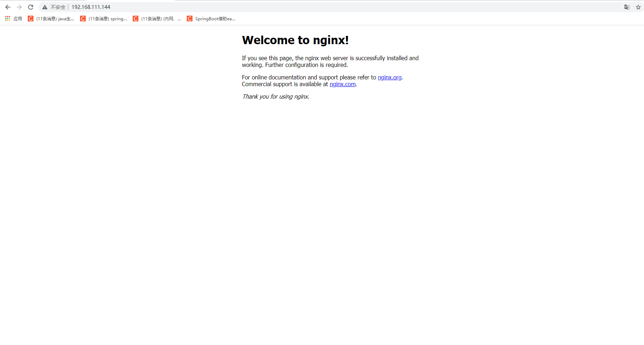644x345 pixels.
Task: Open the spring bookmark in bookmarks bar
Action: tap(104, 19)
